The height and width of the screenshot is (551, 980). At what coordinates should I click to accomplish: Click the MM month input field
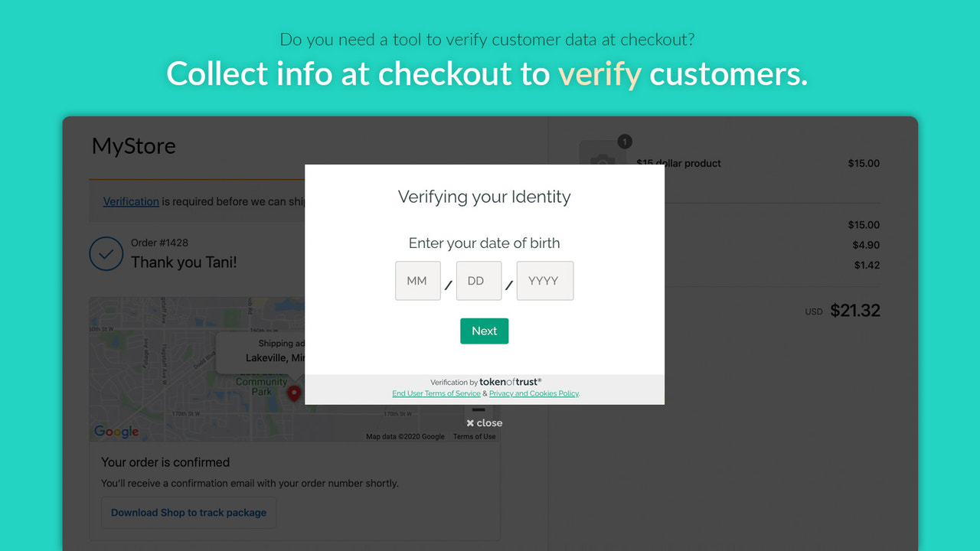417,281
